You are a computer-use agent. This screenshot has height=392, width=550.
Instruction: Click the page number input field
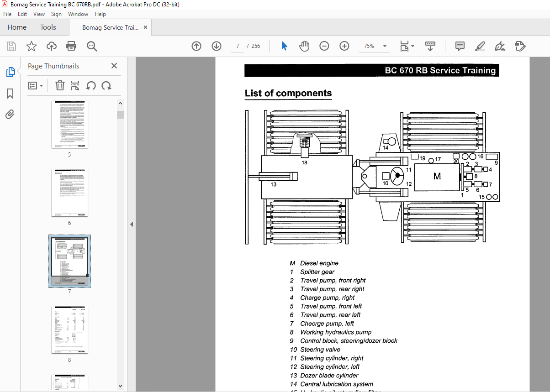tap(238, 46)
